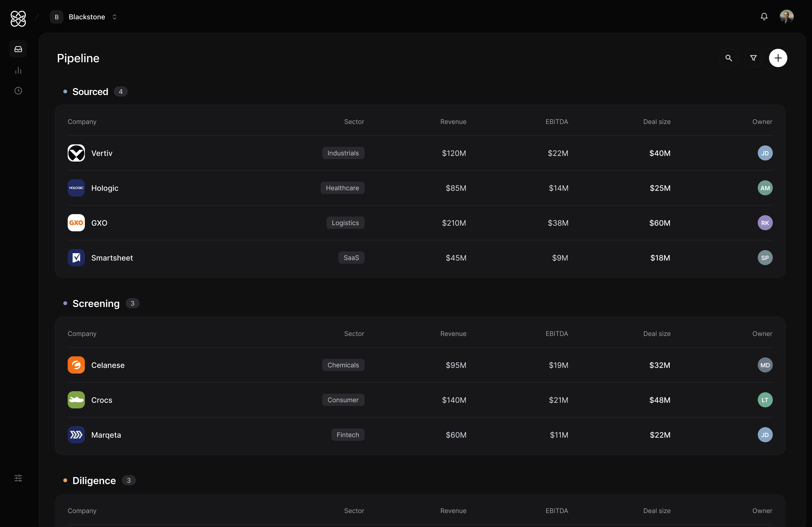Open the Vertiv company row
812x527 pixels.
[420, 153]
